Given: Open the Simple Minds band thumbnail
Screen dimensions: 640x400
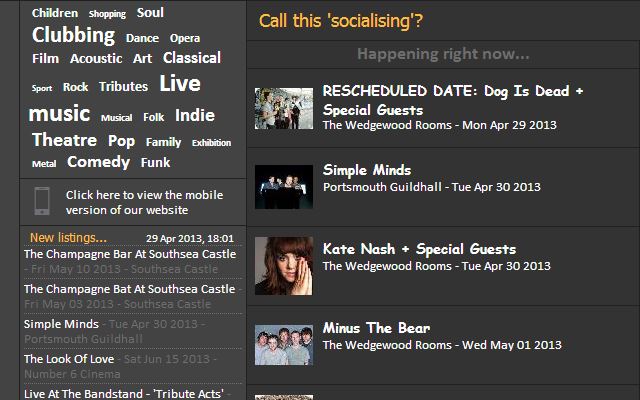Looking at the screenshot, I should pyautogui.click(x=284, y=187).
